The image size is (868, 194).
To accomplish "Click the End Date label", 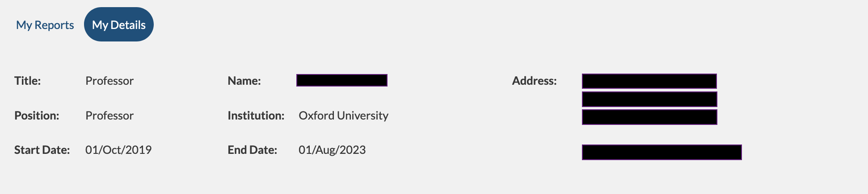I will point(253,150).
